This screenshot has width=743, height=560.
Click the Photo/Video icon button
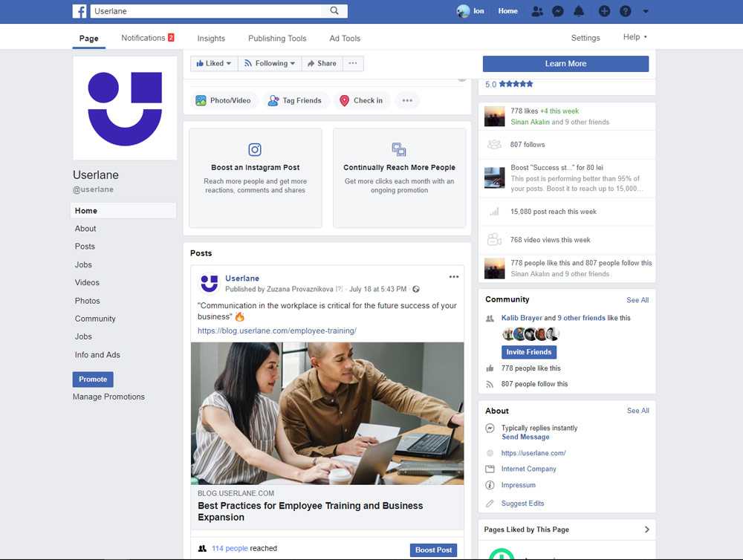point(223,100)
